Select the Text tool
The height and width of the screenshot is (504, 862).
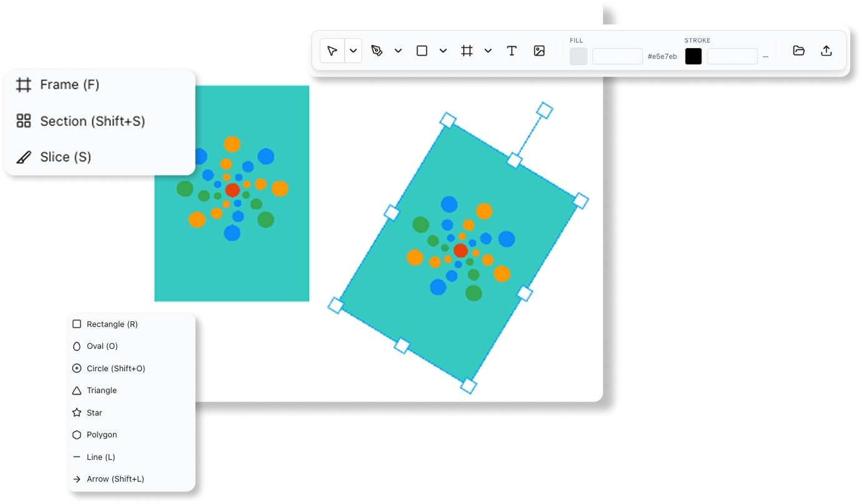coord(512,51)
